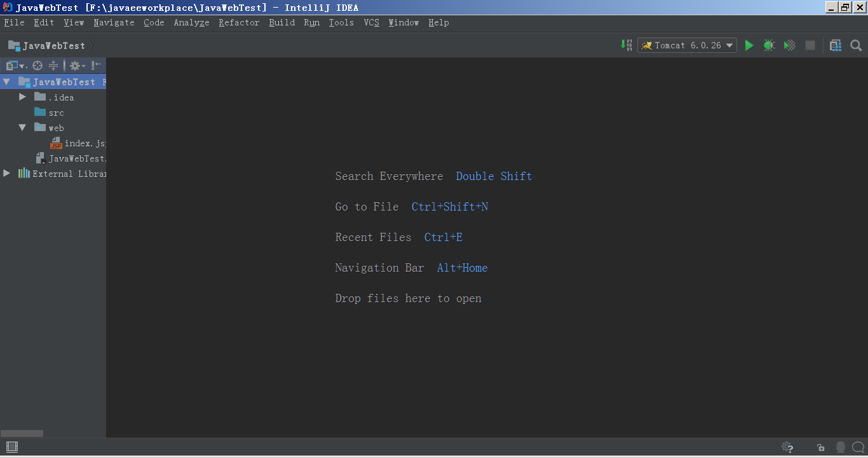Open the Navigate menu
Image resolution: width=868 pixels, height=458 pixels.
click(x=114, y=22)
